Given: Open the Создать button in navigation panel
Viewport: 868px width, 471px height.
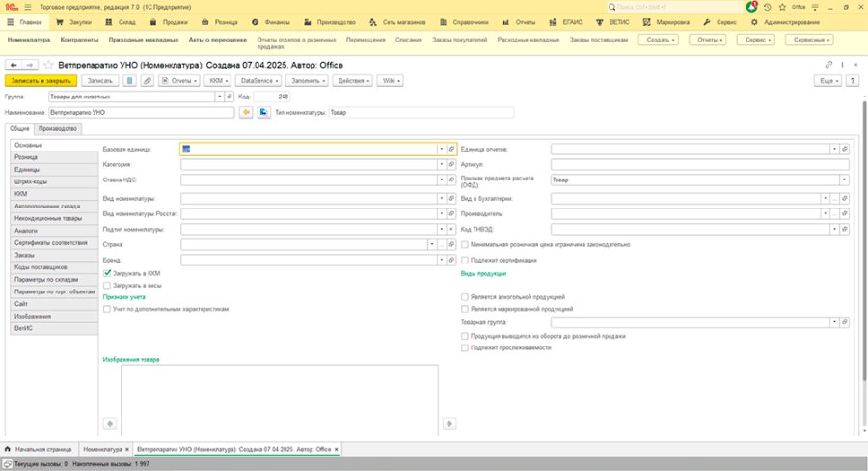Looking at the screenshot, I should [658, 40].
